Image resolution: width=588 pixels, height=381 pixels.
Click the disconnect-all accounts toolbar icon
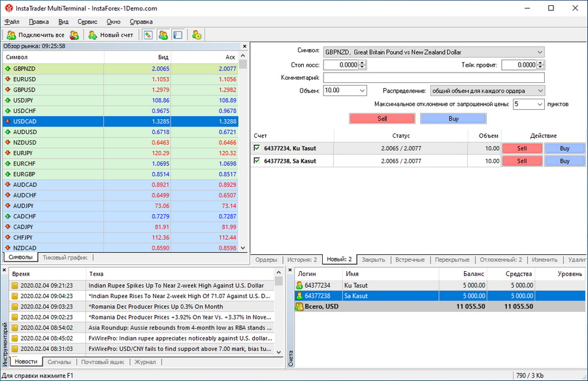pyautogui.click(x=74, y=35)
